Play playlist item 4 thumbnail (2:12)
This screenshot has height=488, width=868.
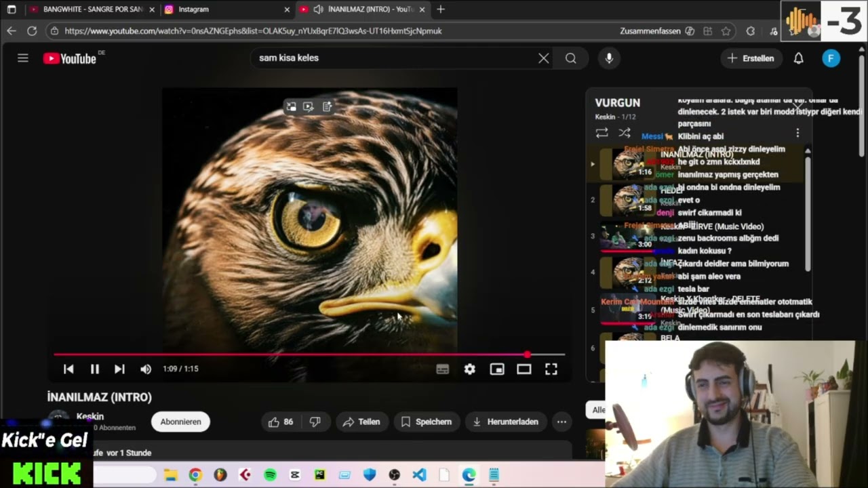click(629, 272)
